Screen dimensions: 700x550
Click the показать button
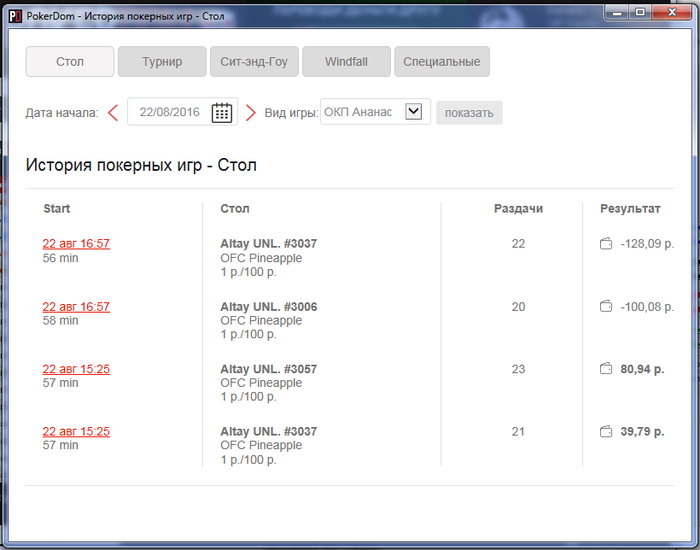click(x=469, y=113)
